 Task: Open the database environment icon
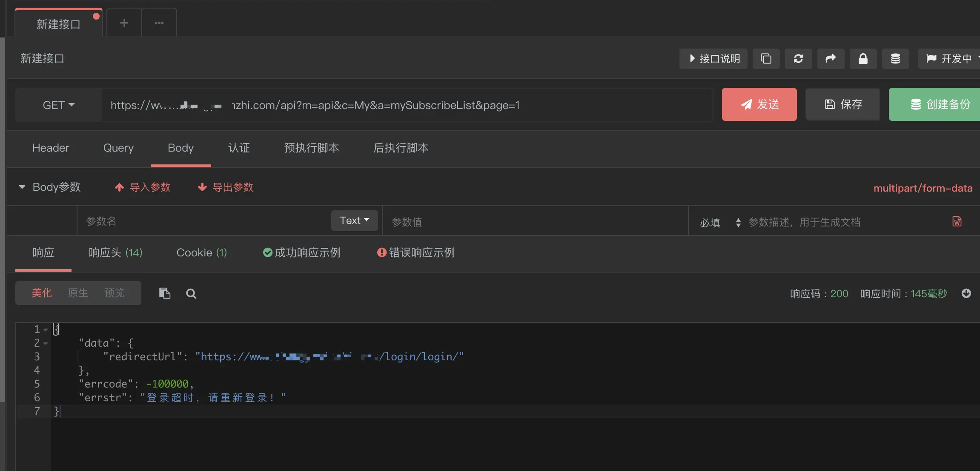click(x=895, y=58)
